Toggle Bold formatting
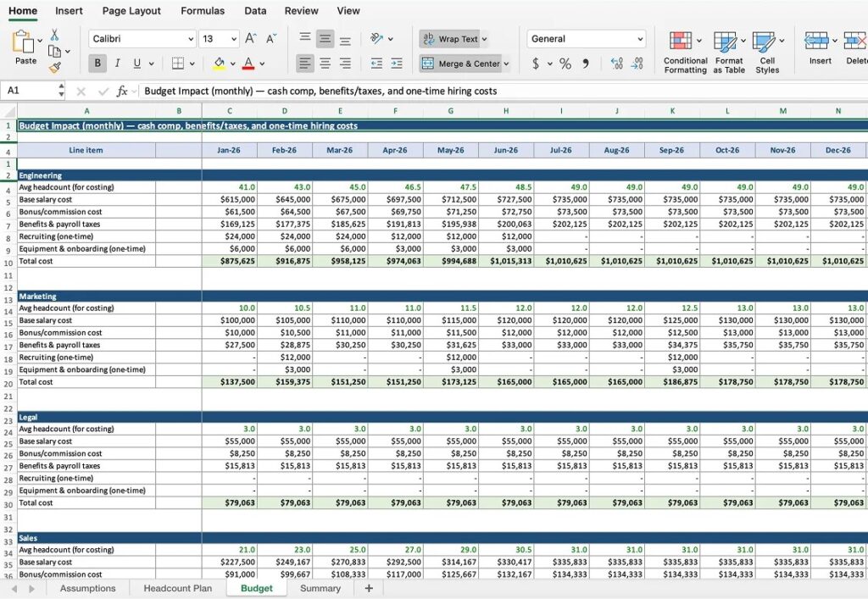The image size is (868, 599). [97, 64]
